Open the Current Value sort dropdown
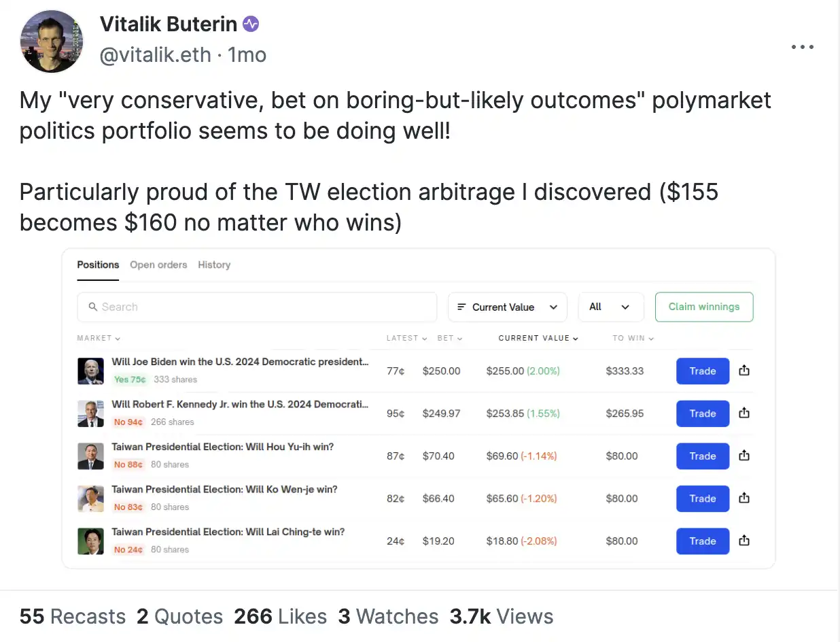Viewport: 840px width, 642px height. click(507, 307)
